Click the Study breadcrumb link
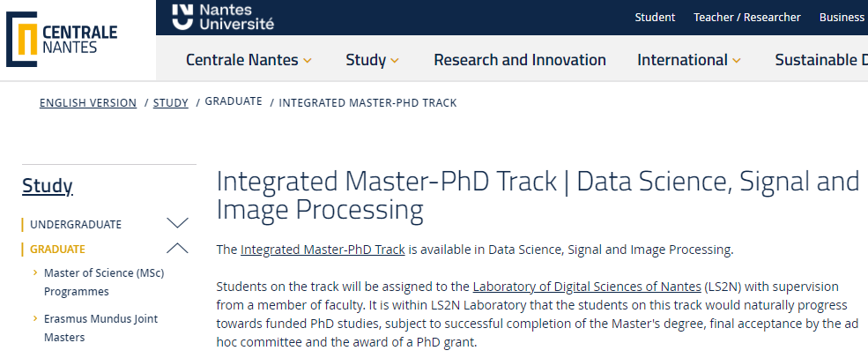This screenshot has height=358, width=868. click(x=171, y=103)
